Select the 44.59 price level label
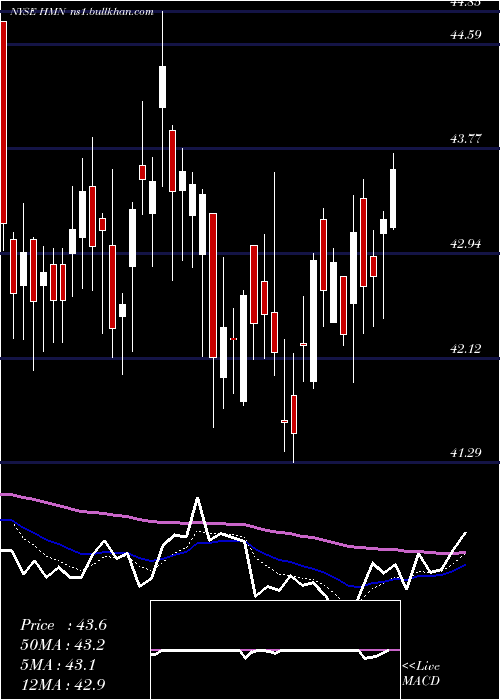The width and height of the screenshot is (500, 700). coord(466,34)
